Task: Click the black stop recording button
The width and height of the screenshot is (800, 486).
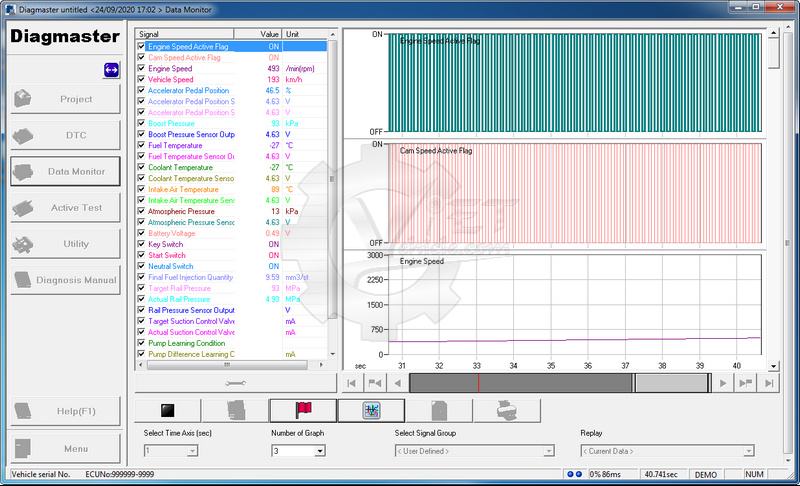Action: [167, 409]
